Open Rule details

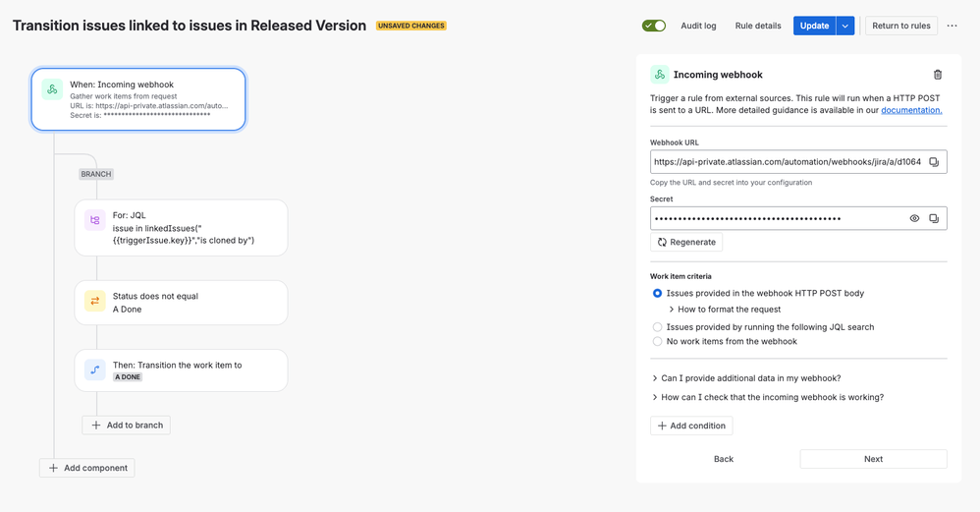click(x=758, y=26)
